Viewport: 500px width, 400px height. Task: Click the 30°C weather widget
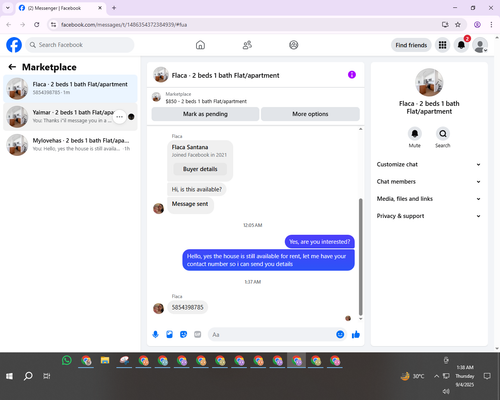pyautogui.click(x=412, y=376)
